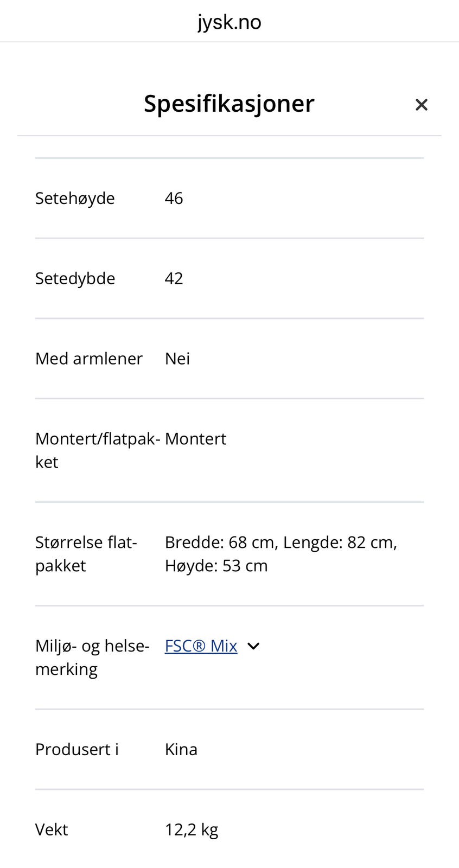This screenshot has height=868, width=459.
Task: Click the Kina country value
Action: point(181,749)
